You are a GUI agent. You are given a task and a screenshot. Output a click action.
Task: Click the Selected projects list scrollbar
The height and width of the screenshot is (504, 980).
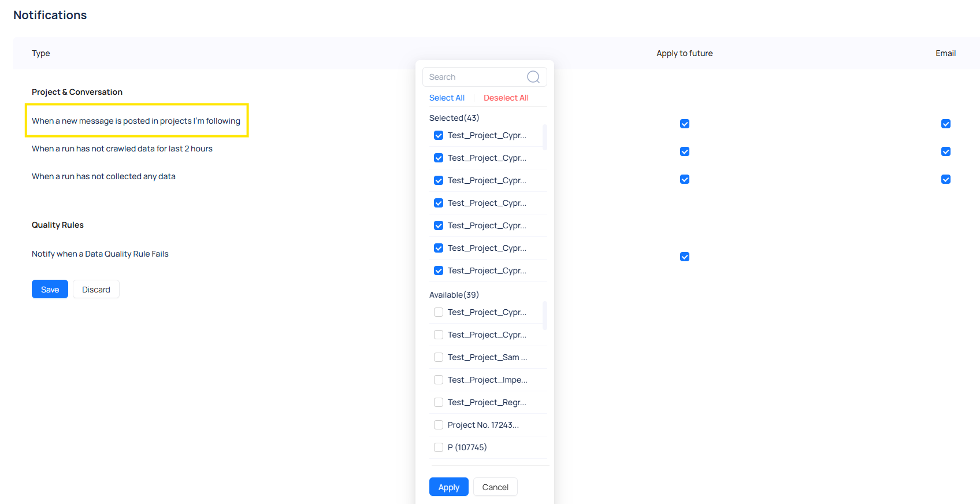pos(545,138)
